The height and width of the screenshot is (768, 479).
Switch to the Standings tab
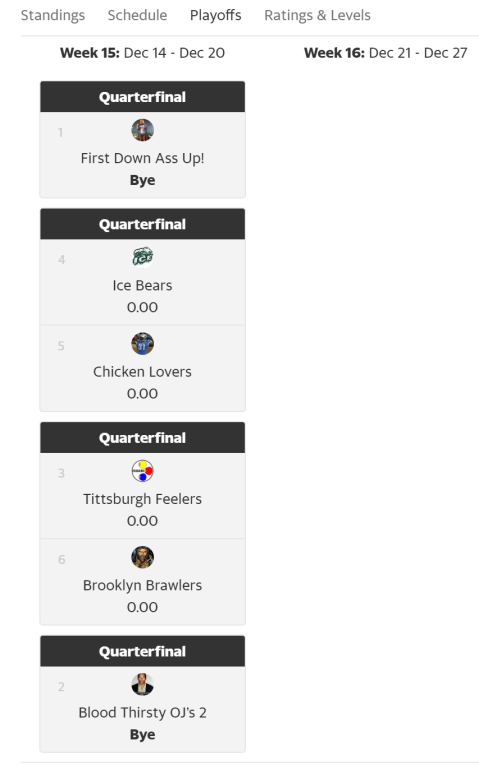click(x=53, y=16)
